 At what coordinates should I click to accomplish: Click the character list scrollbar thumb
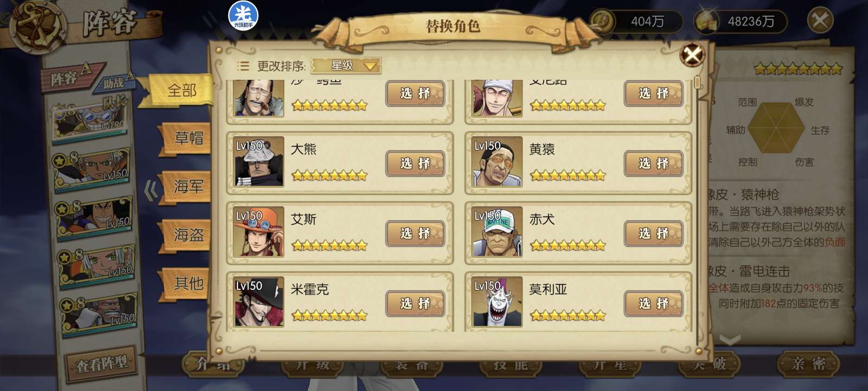pos(698,83)
